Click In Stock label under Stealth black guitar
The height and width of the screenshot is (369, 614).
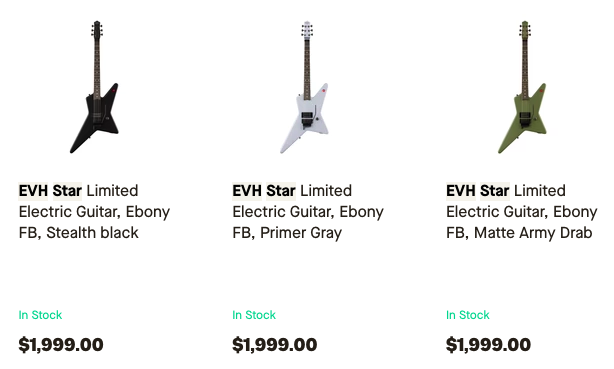tap(40, 315)
